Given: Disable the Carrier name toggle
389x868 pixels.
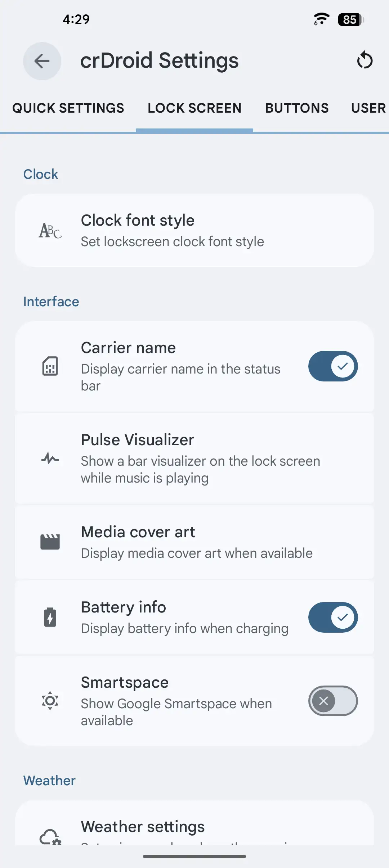Looking at the screenshot, I should pyautogui.click(x=333, y=366).
